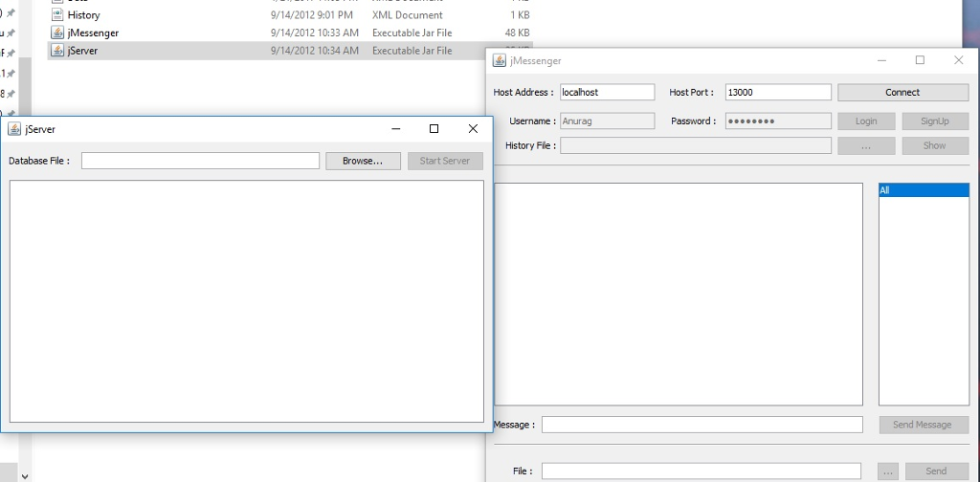Close the jServer window
The width and height of the screenshot is (980, 482).
click(473, 128)
